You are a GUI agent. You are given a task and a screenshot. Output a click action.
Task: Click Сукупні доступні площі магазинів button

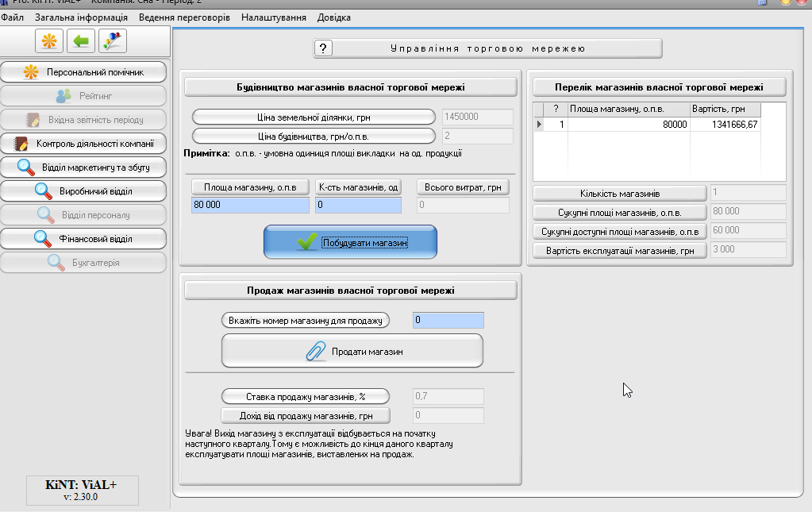[620, 232]
